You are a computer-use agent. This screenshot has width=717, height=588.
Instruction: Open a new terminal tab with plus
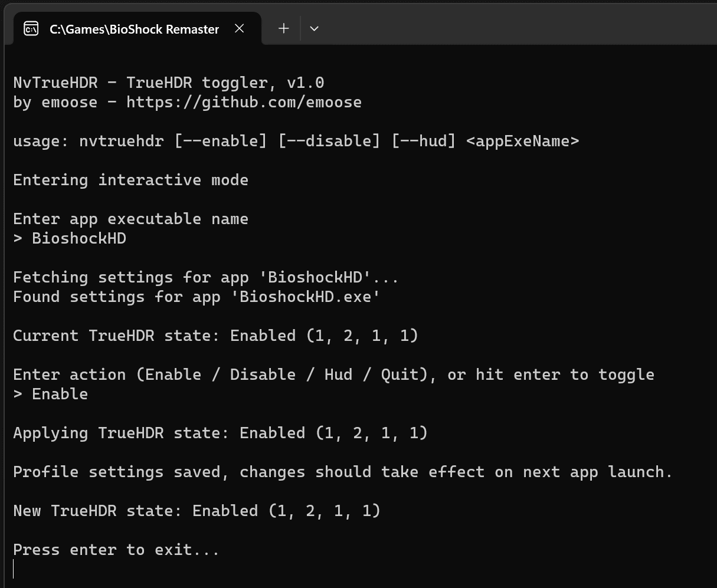point(284,28)
